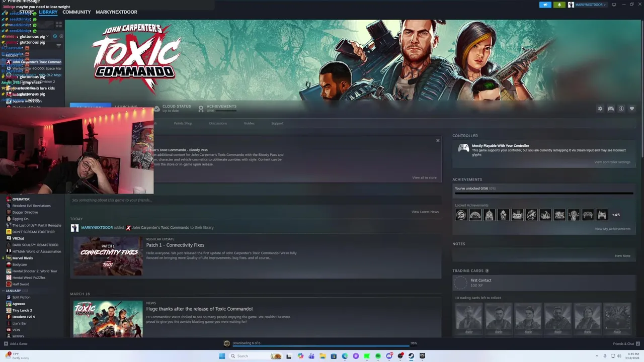644x362 pixels.
Task: Open the Points Shop tab
Action: click(x=183, y=123)
